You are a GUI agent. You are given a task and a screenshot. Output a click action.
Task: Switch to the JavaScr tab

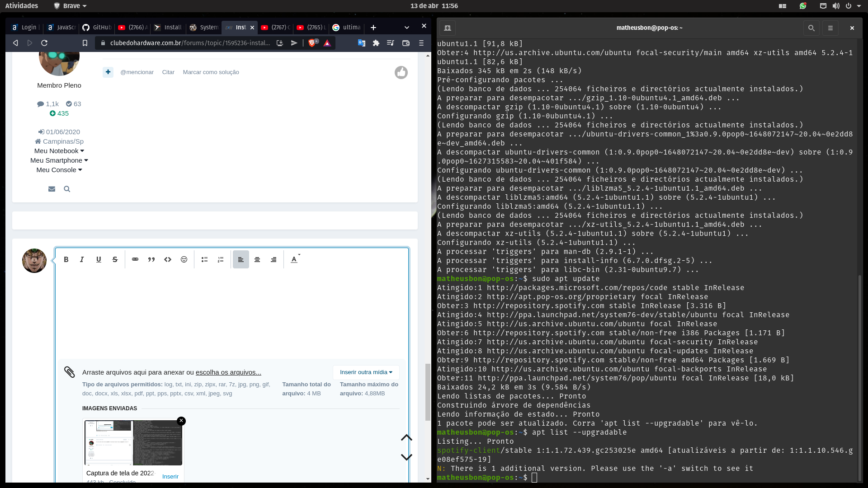(x=61, y=28)
